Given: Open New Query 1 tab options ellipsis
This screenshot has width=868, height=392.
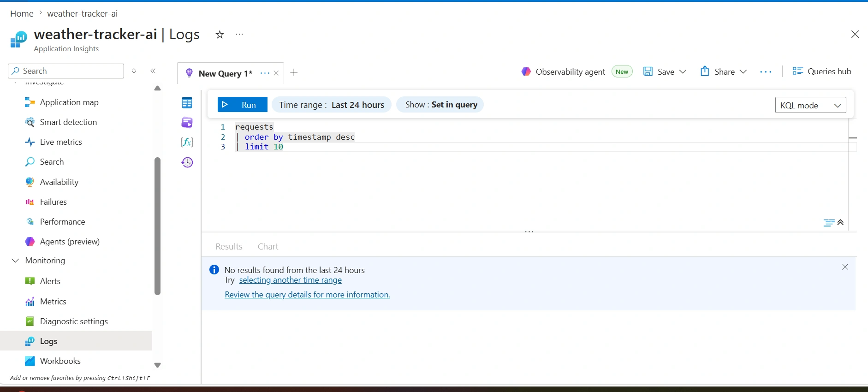Looking at the screenshot, I should pyautogui.click(x=265, y=73).
